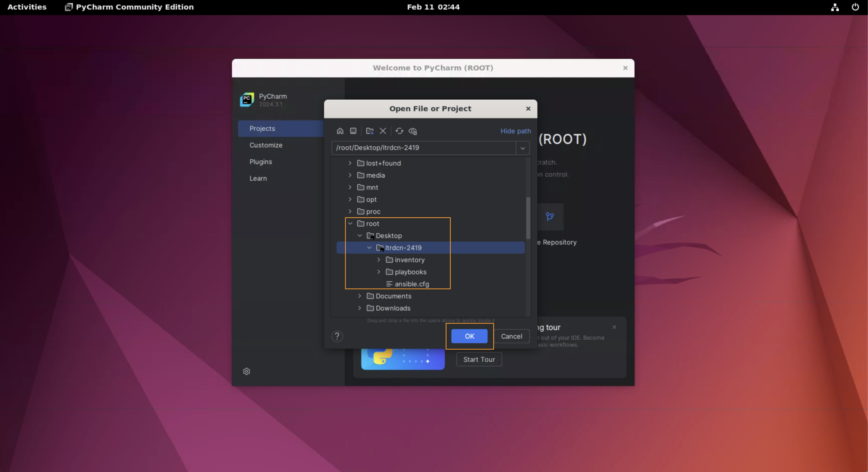Select the Documents folder
Image resolution: width=868 pixels, height=472 pixels.
click(389, 296)
